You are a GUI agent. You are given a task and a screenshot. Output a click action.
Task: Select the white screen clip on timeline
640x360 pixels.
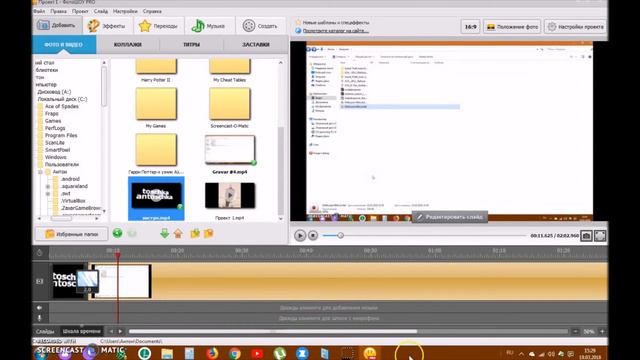point(122,281)
